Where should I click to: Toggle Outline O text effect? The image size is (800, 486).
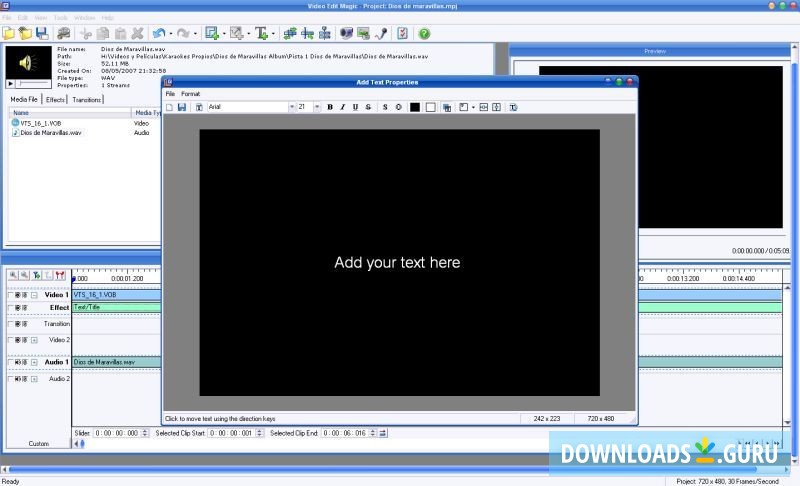coord(398,107)
